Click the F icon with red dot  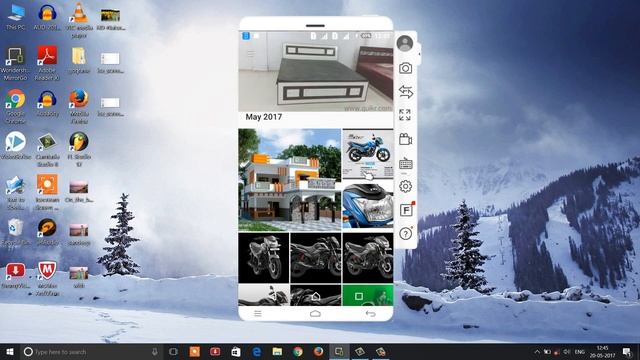point(406,210)
